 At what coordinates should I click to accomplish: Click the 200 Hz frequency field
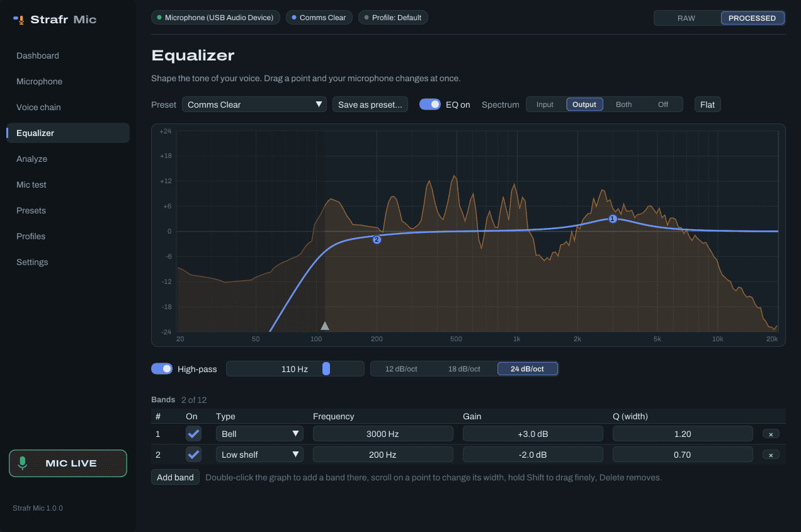point(383,455)
